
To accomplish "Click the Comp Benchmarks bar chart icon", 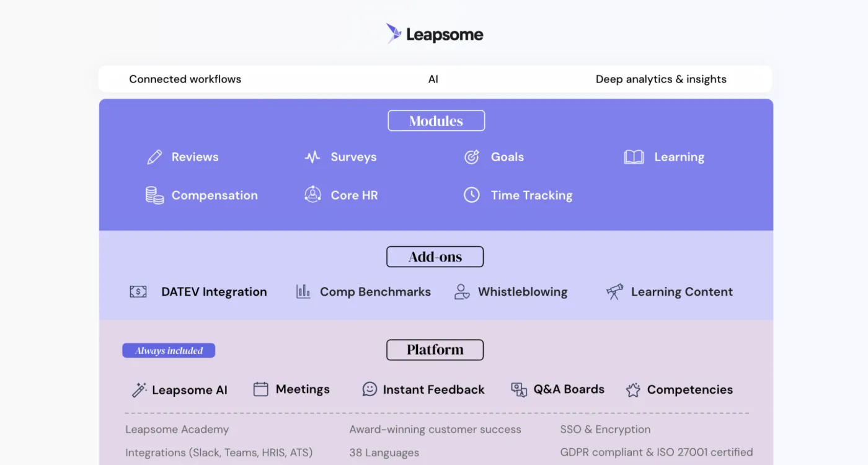I will (303, 291).
